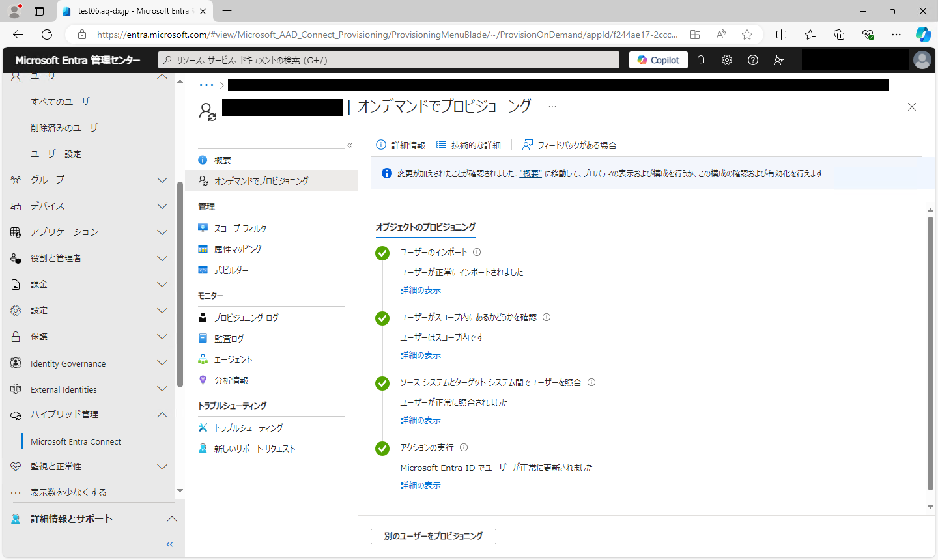Open the help question mark icon
938x560 pixels.
(x=753, y=60)
